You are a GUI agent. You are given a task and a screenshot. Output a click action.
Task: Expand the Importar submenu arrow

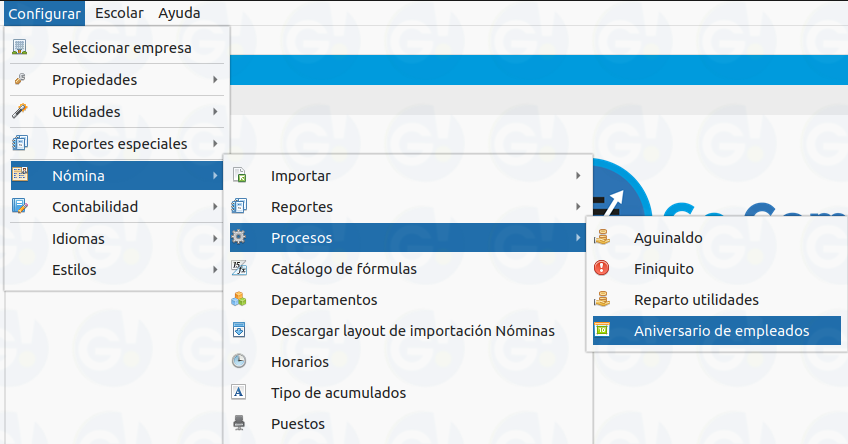578,175
